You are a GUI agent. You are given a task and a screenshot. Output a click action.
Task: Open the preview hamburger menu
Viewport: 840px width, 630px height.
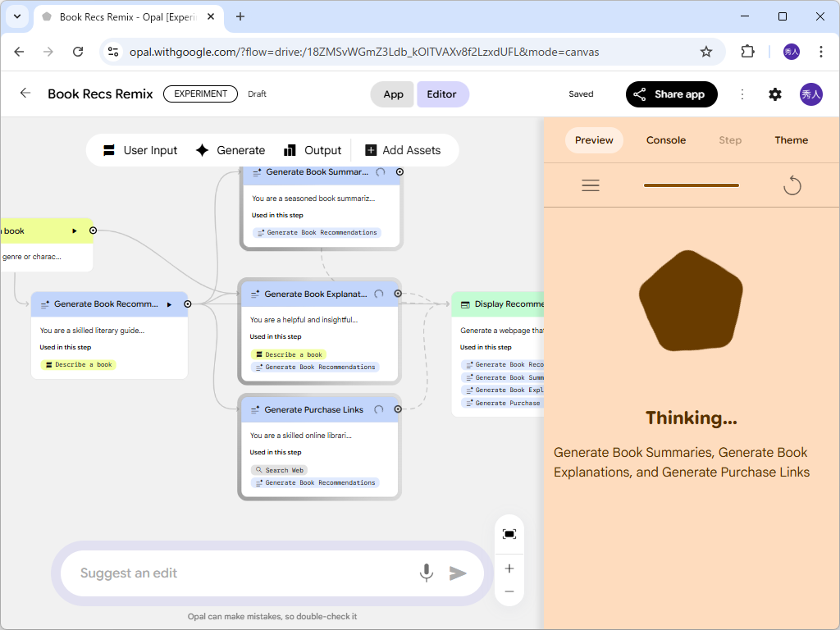click(591, 186)
